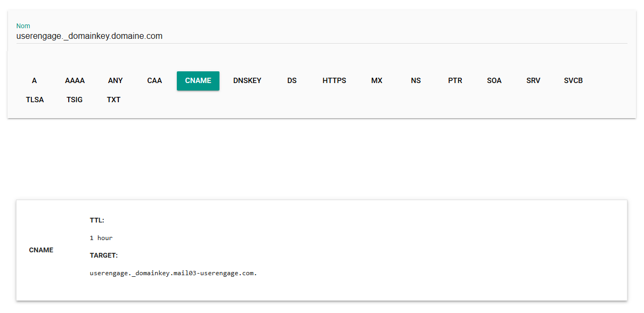Choose the CAA record type
Viewport: 644px width, 313px height.
tap(154, 81)
